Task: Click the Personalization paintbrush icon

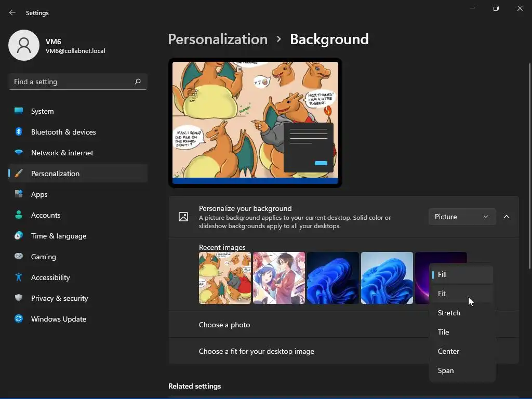Action: pyautogui.click(x=19, y=174)
